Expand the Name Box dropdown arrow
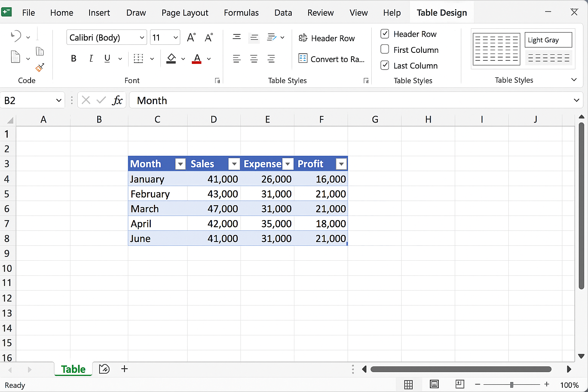 coord(59,100)
